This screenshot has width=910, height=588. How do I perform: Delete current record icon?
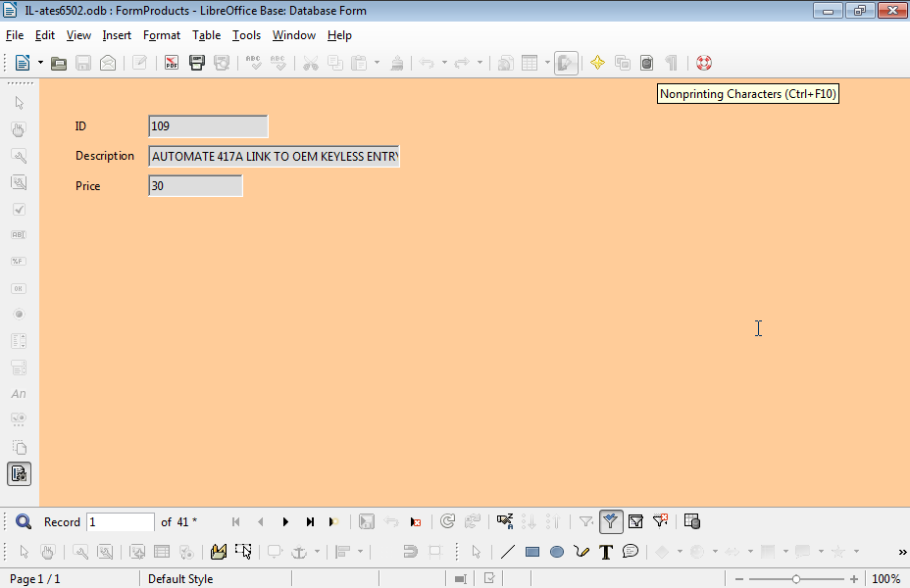[x=416, y=522]
